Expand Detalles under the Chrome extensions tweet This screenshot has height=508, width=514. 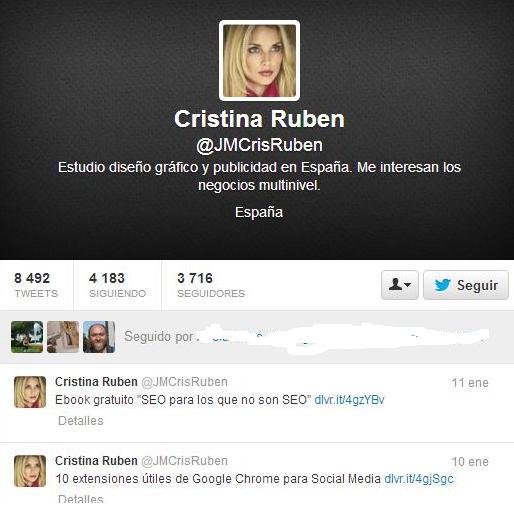click(81, 500)
